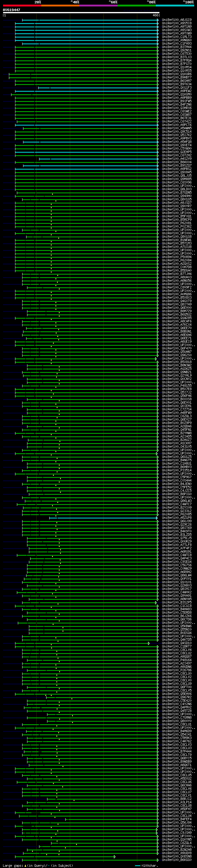Viewport: 197px width, 868px height.
Task: Click the red 20% identity legend segment
Action: pos(22,6)
